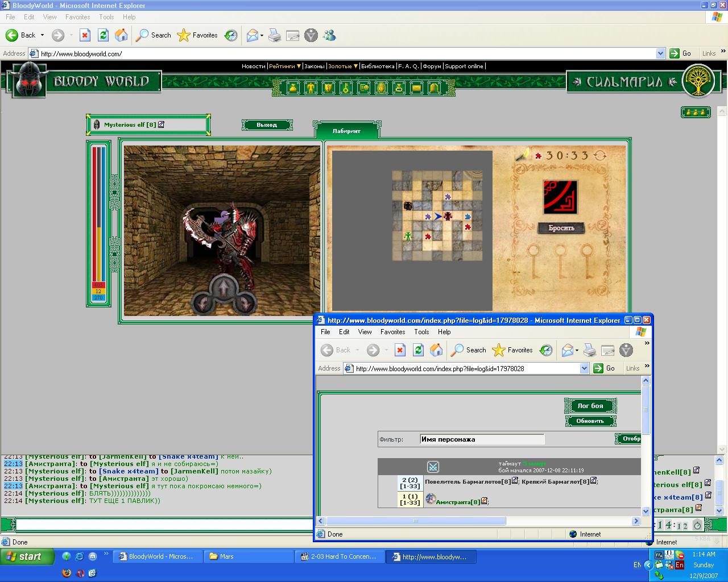728x582 pixels.
Task: Open the Рейтинги dropdown in top navigation
Action: point(285,66)
